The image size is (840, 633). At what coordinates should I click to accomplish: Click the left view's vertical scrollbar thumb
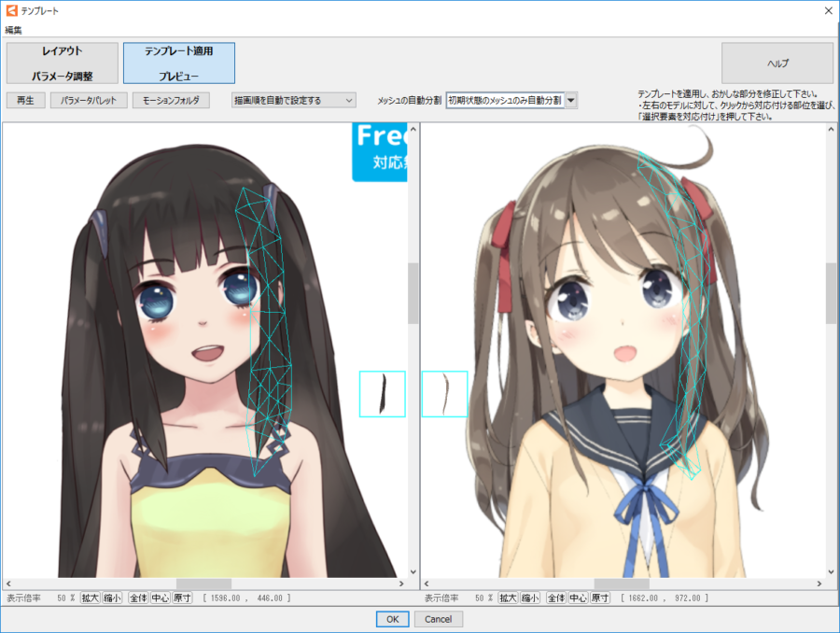(x=413, y=293)
